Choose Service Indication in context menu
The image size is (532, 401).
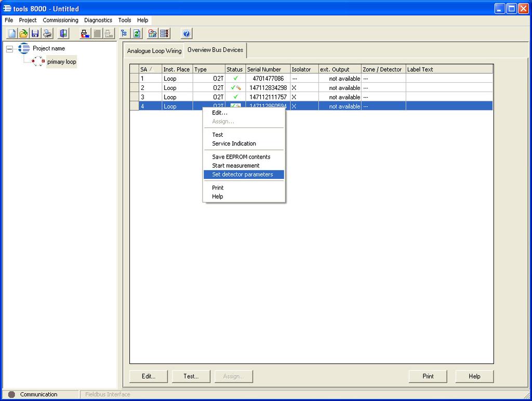244,144
